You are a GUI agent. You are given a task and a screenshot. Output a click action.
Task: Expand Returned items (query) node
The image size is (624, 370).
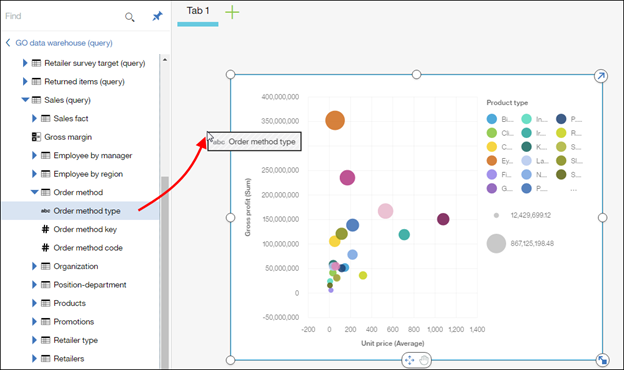point(25,82)
